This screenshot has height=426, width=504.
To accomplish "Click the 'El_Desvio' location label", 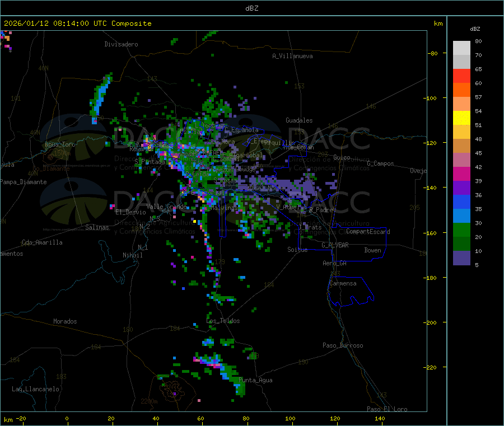I will [x=131, y=212].
